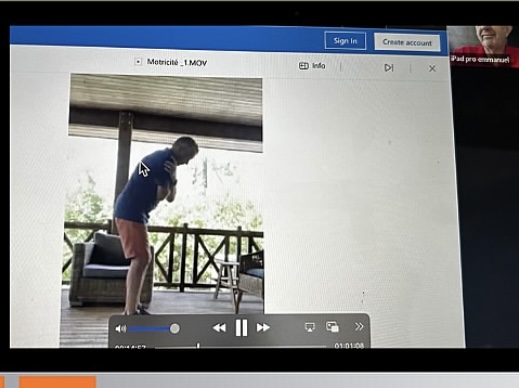Click the Create account button
The image size is (519, 388).
click(x=407, y=42)
